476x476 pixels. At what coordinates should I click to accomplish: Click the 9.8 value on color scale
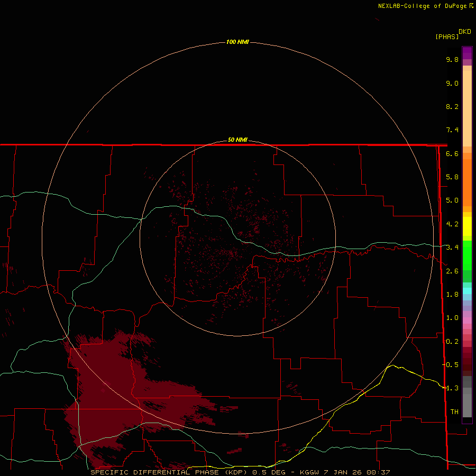tap(452, 59)
